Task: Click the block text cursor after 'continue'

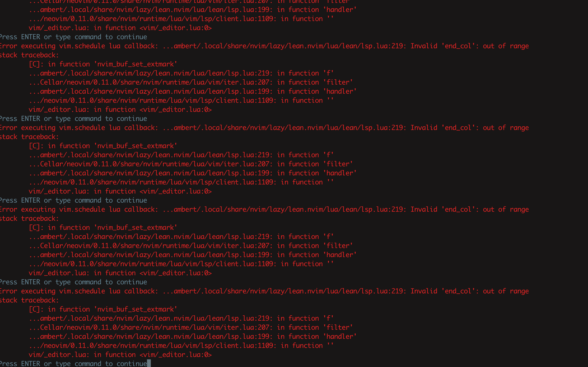Action: pos(149,363)
